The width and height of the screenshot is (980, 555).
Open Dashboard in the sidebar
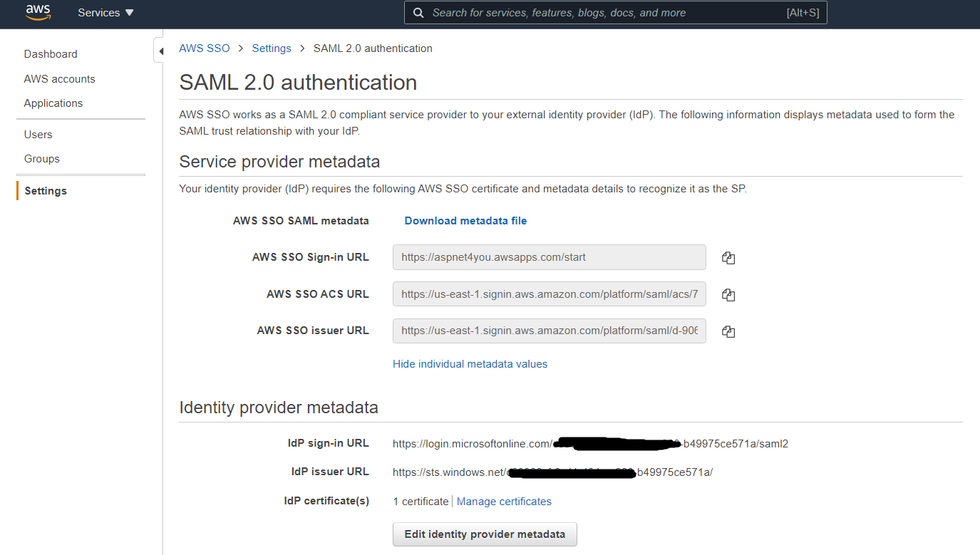click(51, 54)
